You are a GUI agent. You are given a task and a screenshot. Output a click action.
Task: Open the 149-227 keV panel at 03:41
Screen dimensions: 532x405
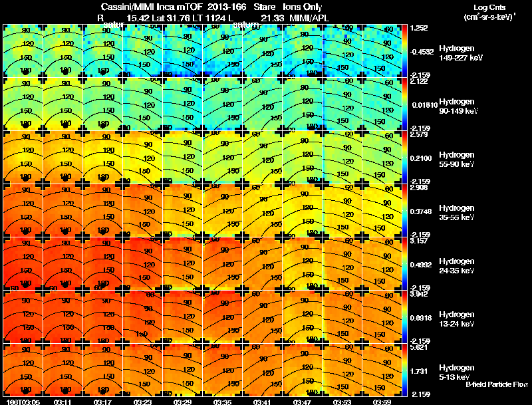(263, 51)
